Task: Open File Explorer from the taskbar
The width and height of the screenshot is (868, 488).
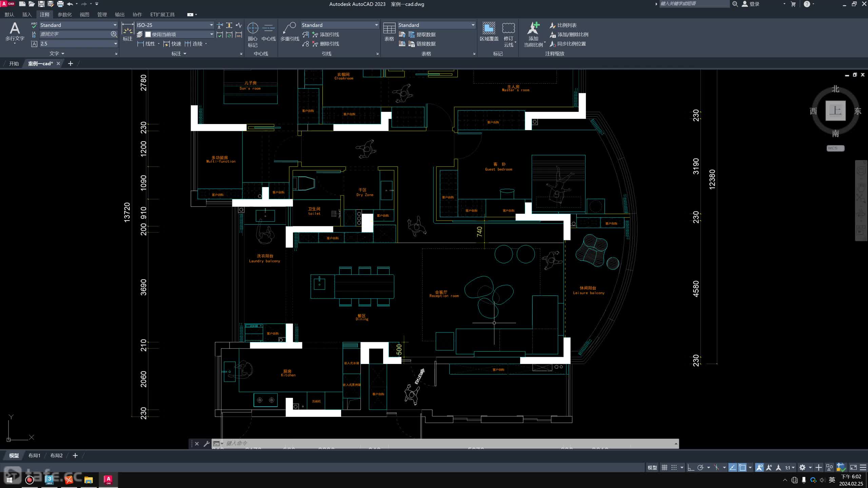Action: click(x=88, y=480)
